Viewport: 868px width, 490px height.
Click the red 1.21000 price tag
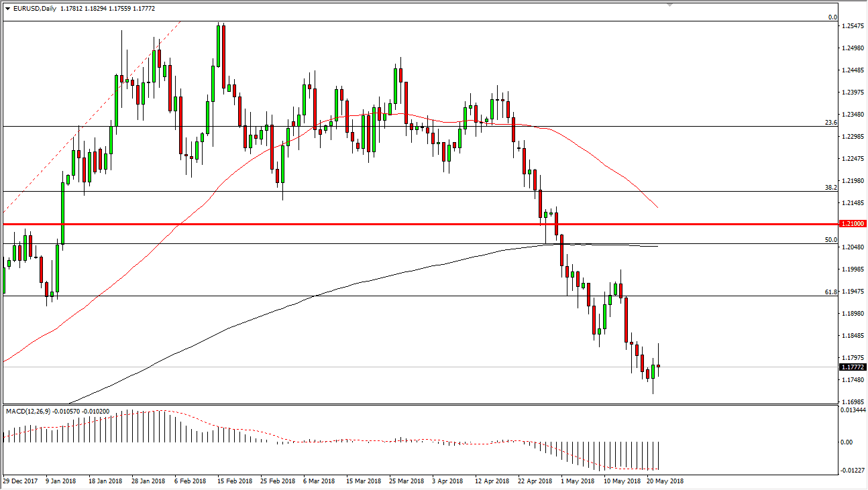pyautogui.click(x=851, y=224)
